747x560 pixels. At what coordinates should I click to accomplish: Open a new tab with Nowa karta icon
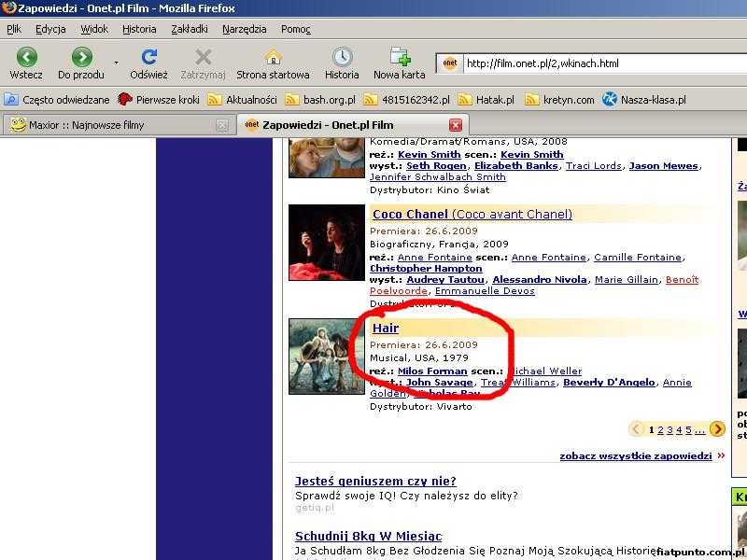[x=400, y=57]
